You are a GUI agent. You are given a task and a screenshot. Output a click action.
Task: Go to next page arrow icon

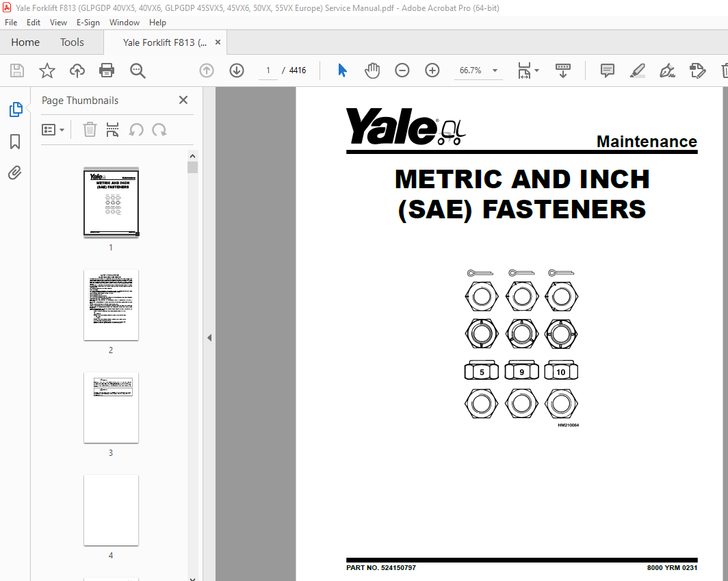tap(237, 70)
